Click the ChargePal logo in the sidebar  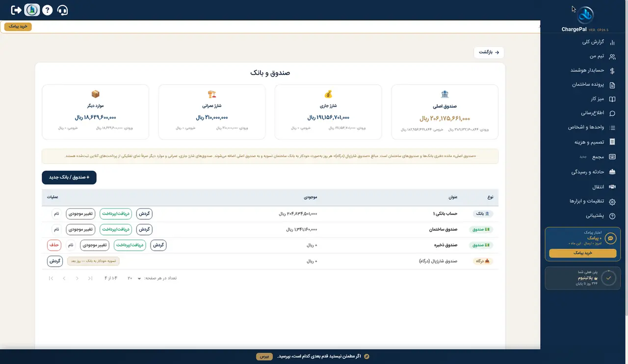pos(584,16)
